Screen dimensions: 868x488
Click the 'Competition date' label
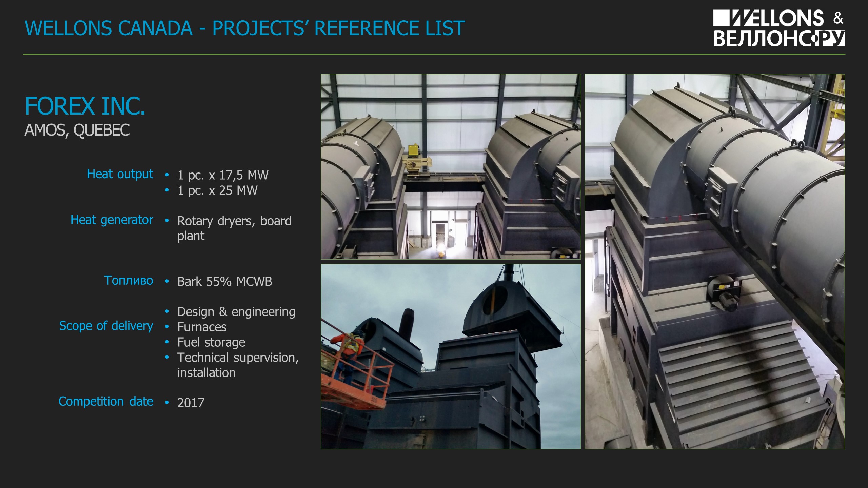coord(106,401)
